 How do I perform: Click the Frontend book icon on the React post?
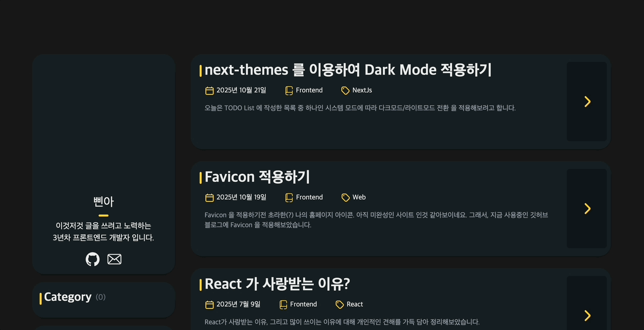click(x=283, y=304)
